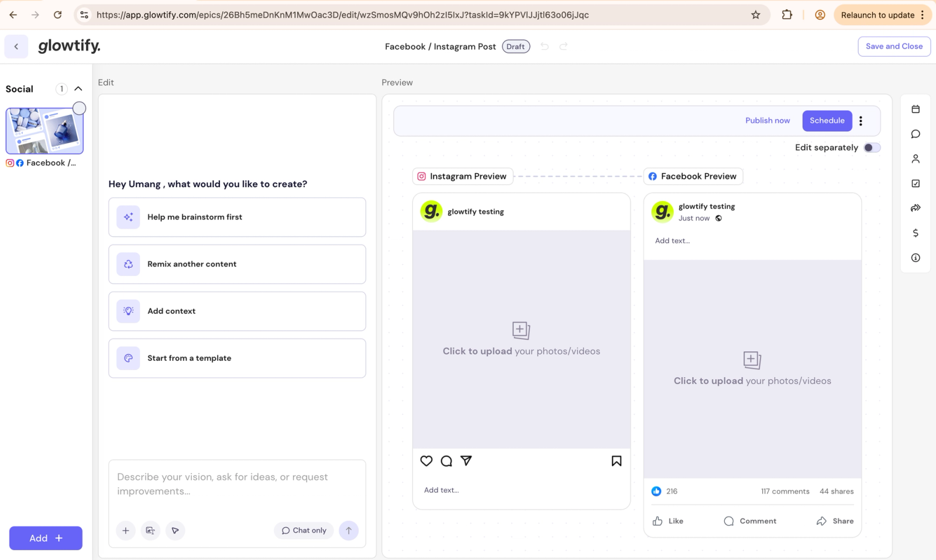Click the glowtify avatar in Facebook preview

click(663, 212)
